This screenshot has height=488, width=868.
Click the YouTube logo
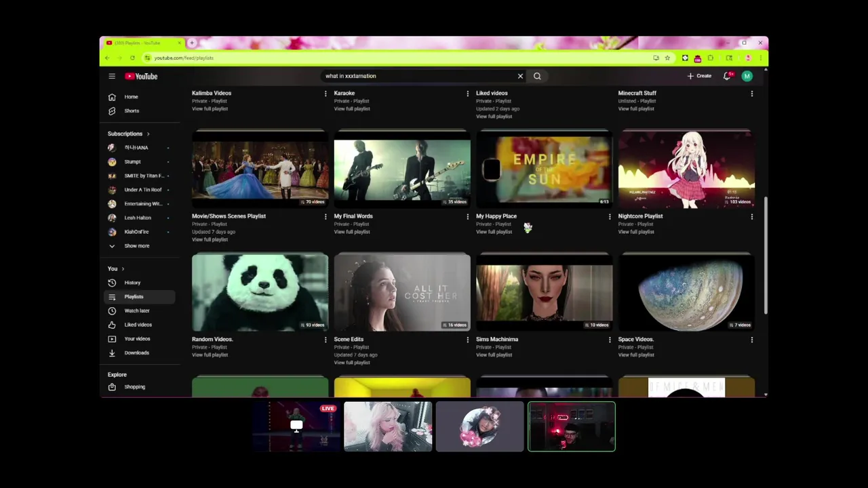[141, 77]
